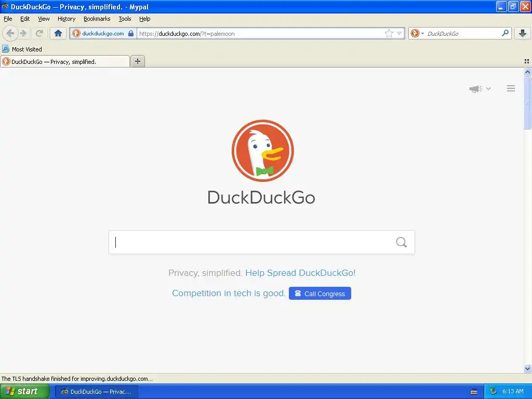
Task: Focus the DuckDuckGo toolbar search field
Action: click(x=463, y=33)
